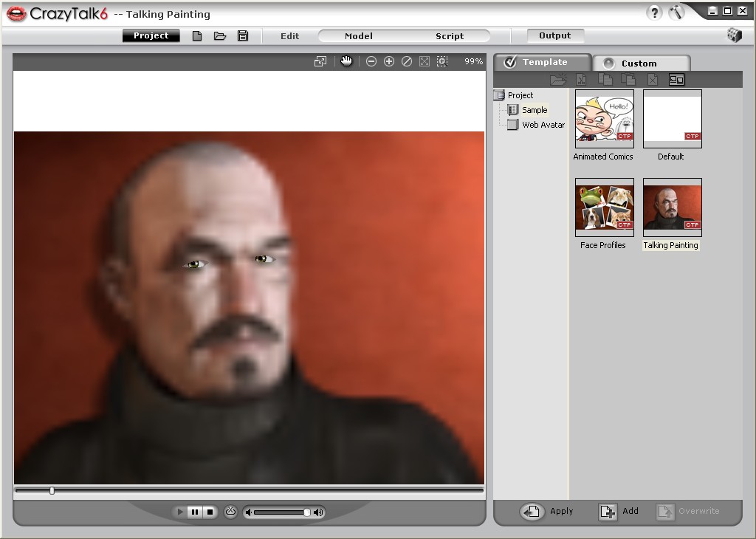Switch to the Custom tab
The width and height of the screenshot is (756, 539).
642,63
